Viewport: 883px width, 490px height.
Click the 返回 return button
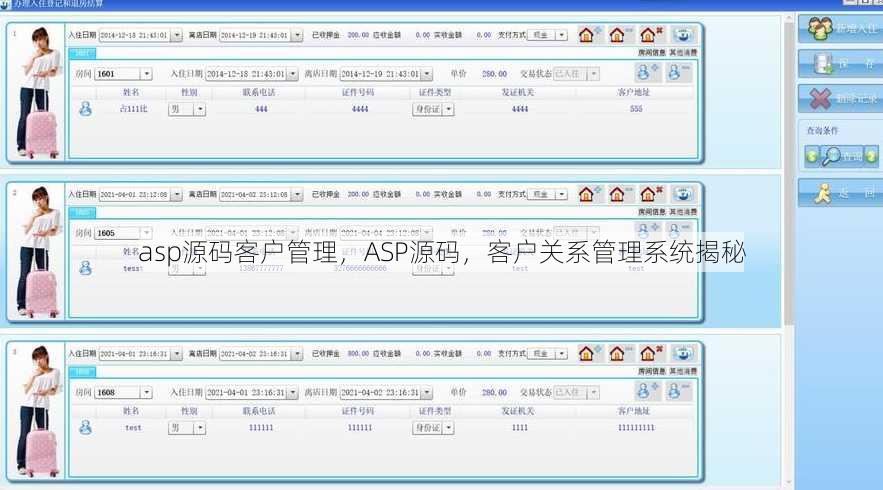click(x=841, y=193)
